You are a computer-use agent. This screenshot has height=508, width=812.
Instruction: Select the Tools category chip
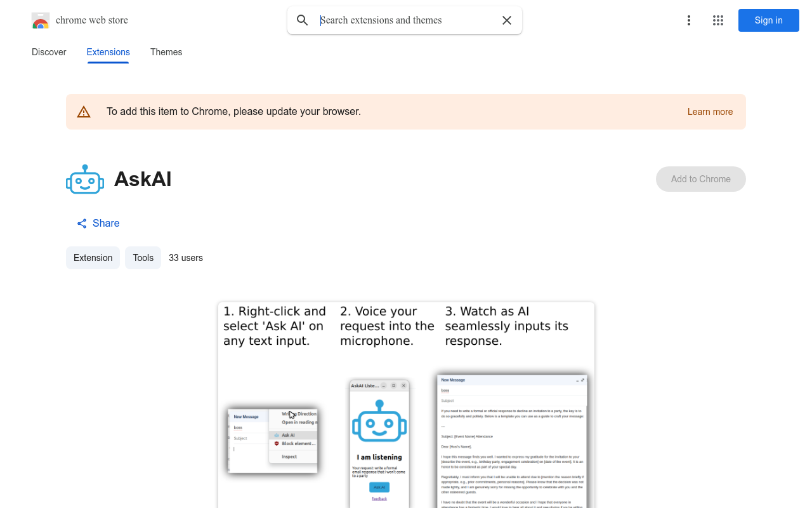[143, 258]
